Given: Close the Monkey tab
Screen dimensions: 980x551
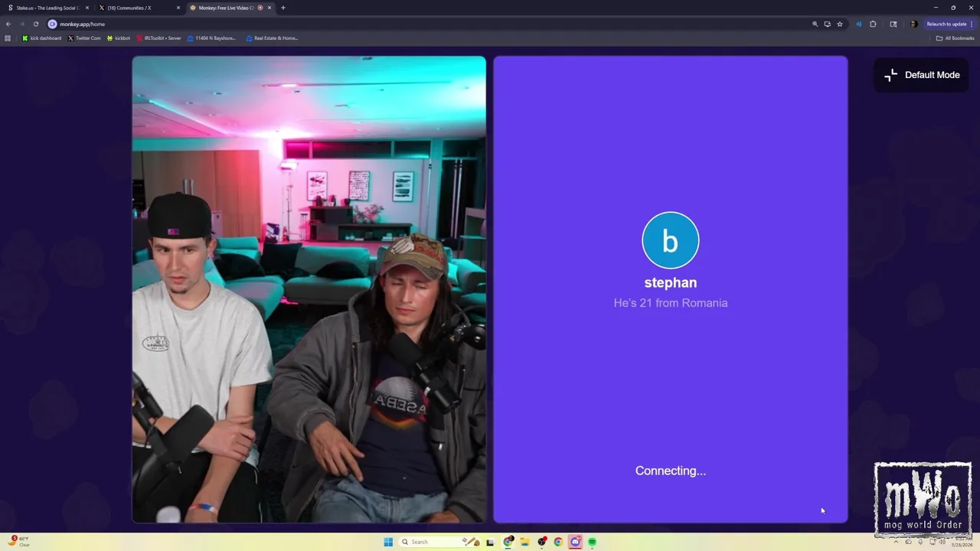Looking at the screenshot, I should pyautogui.click(x=269, y=8).
